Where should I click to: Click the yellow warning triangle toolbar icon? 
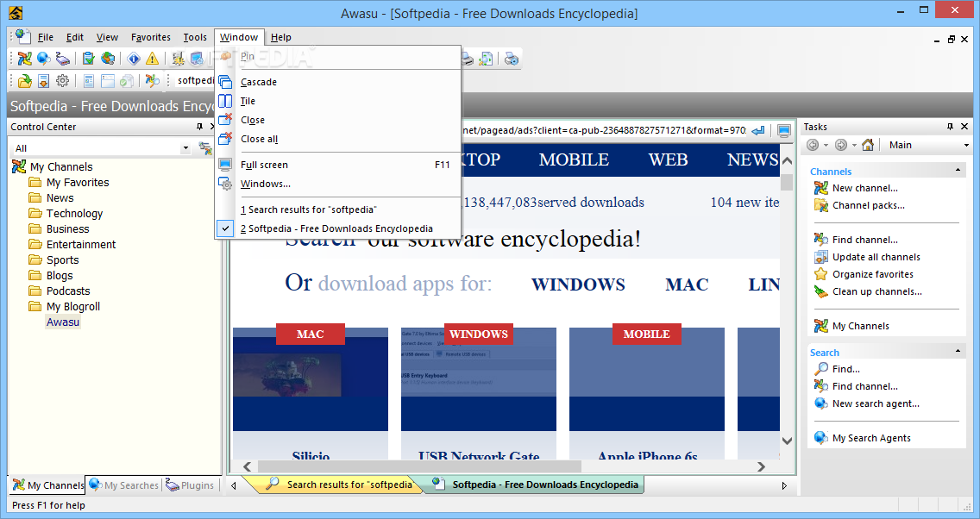(152, 59)
